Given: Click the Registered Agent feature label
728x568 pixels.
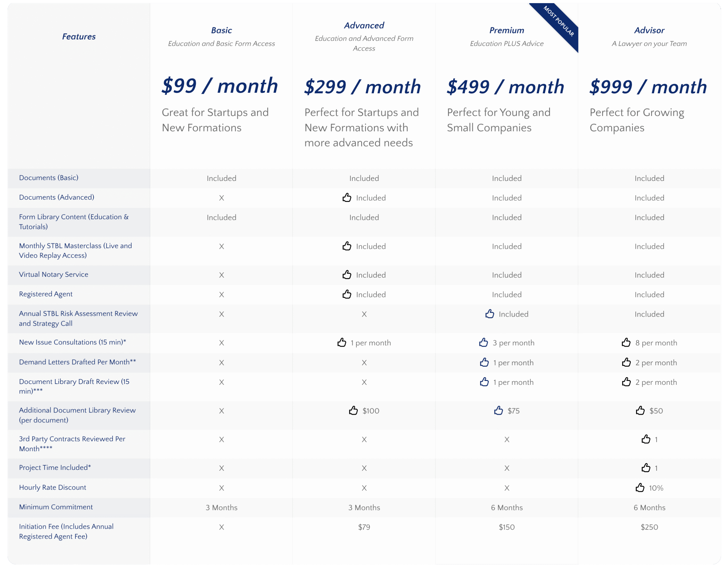Looking at the screenshot, I should 46,294.
